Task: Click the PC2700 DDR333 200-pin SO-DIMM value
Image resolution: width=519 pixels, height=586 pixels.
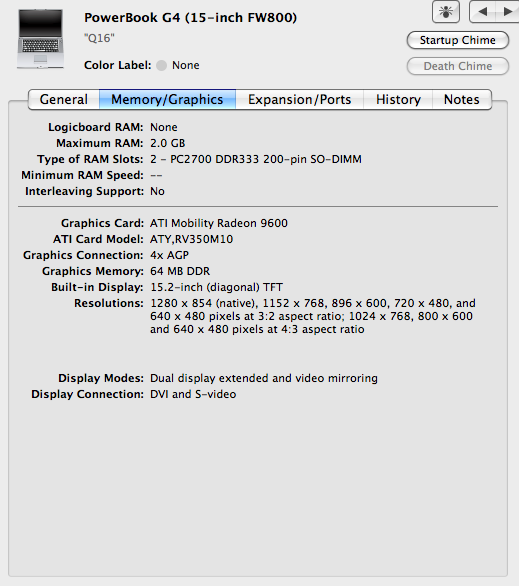Action: 256,159
